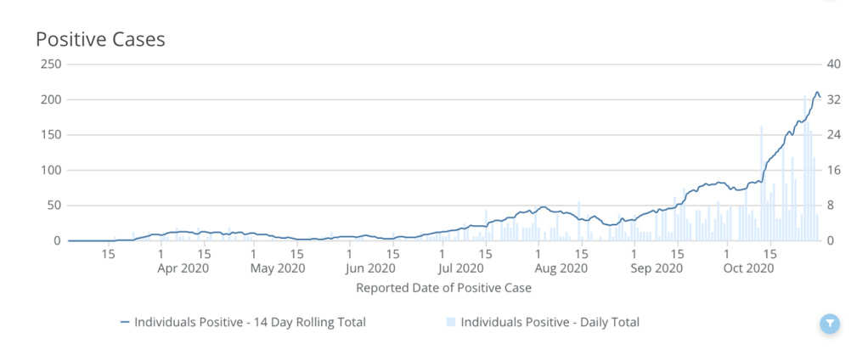The image size is (868, 361).
Task: Click the 100 label on the left axis
Action: 50,170
